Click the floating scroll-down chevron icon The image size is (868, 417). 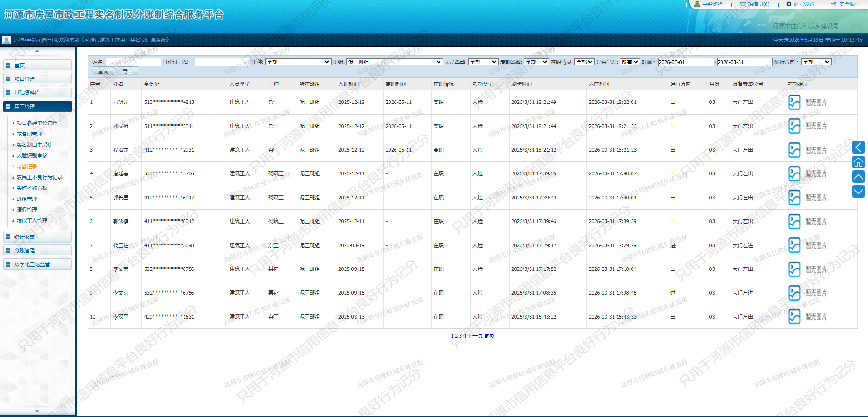click(858, 191)
